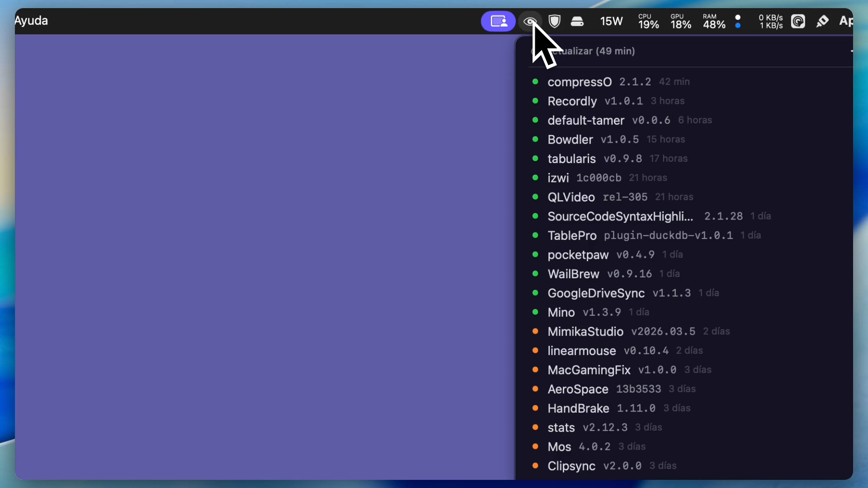Viewport: 868px width, 488px height.
Task: Click the eye icon in menu bar
Action: [x=530, y=21]
